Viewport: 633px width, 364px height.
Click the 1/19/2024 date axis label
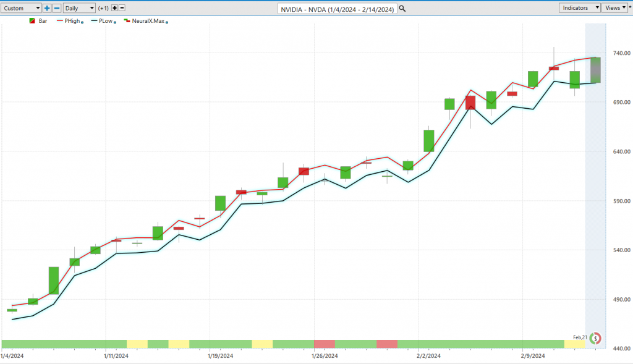click(x=221, y=356)
